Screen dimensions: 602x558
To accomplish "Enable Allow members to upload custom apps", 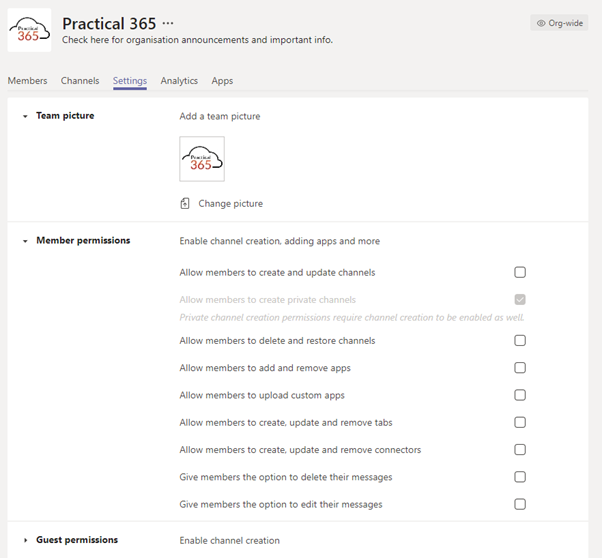I will coord(520,395).
